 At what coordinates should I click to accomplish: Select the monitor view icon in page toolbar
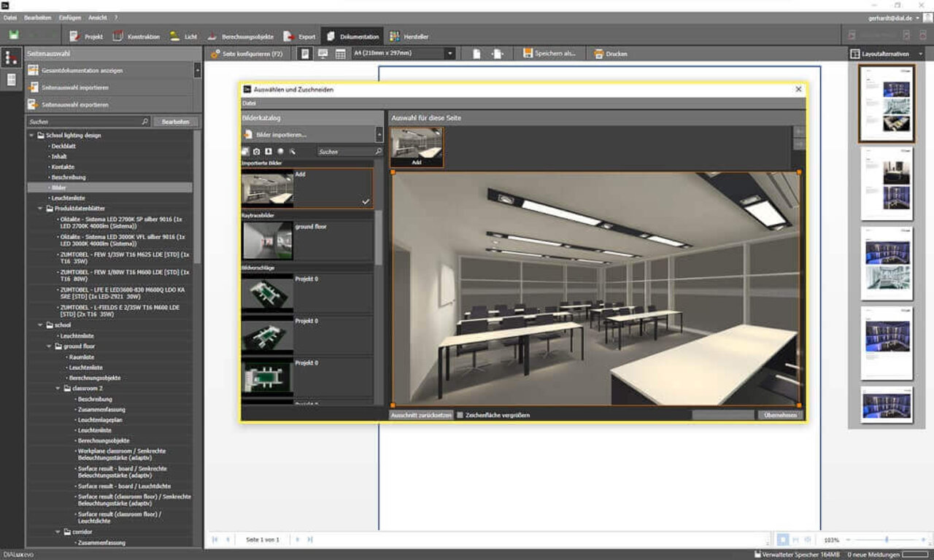(323, 54)
